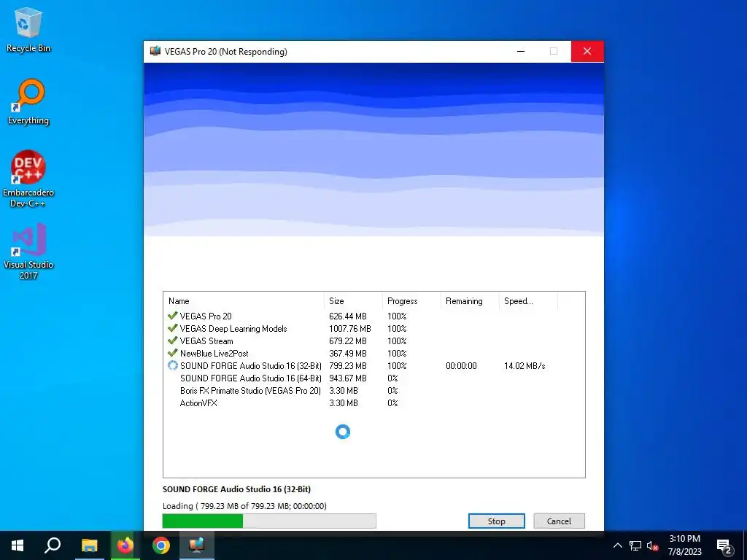Open the Windows Start menu

tap(18, 545)
